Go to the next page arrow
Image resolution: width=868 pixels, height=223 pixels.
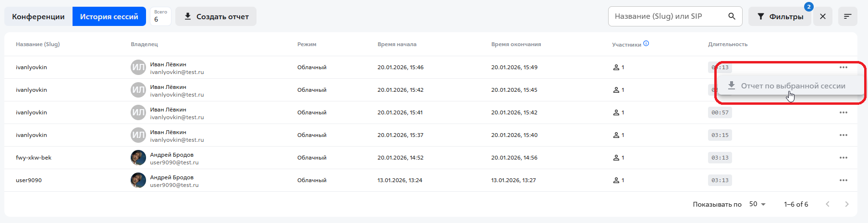(847, 204)
